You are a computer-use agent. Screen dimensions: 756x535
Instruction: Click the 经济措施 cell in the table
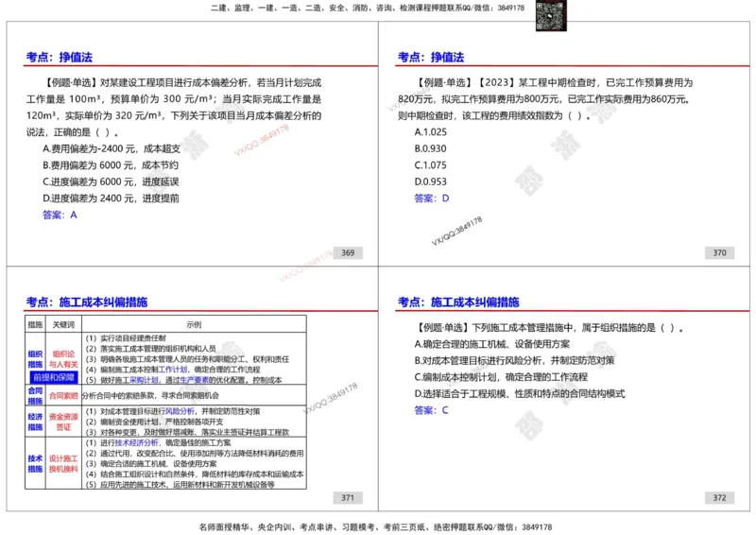coord(35,422)
